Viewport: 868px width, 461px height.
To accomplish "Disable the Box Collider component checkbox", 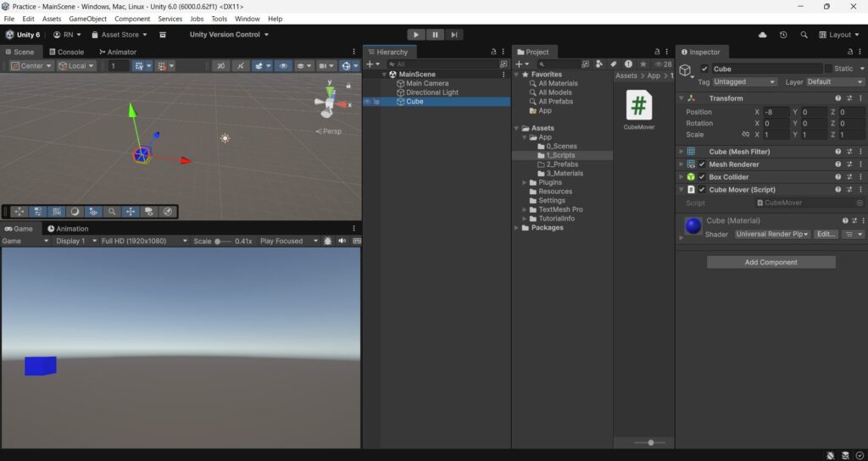I will (x=702, y=177).
